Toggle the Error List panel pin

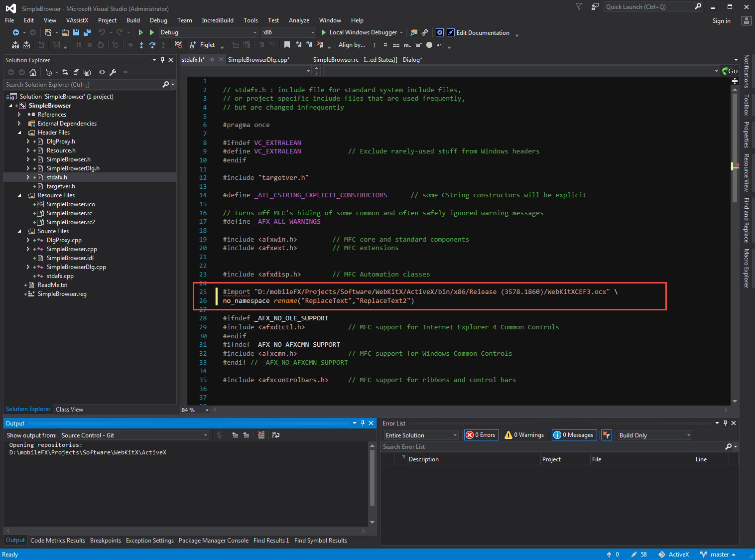pos(725,423)
